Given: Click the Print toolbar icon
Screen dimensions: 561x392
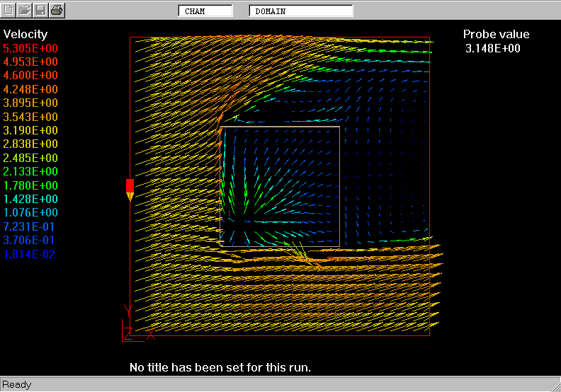Looking at the screenshot, I should [x=57, y=11].
